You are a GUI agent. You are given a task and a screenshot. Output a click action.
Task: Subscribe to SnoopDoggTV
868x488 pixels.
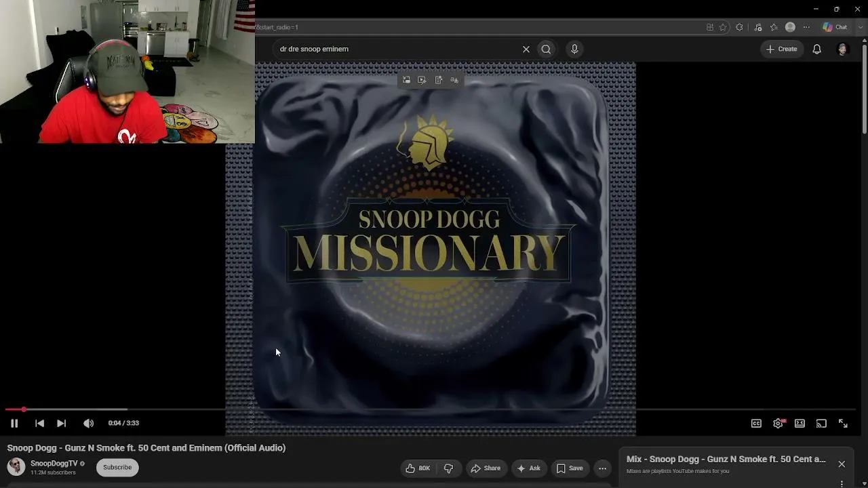coord(117,467)
